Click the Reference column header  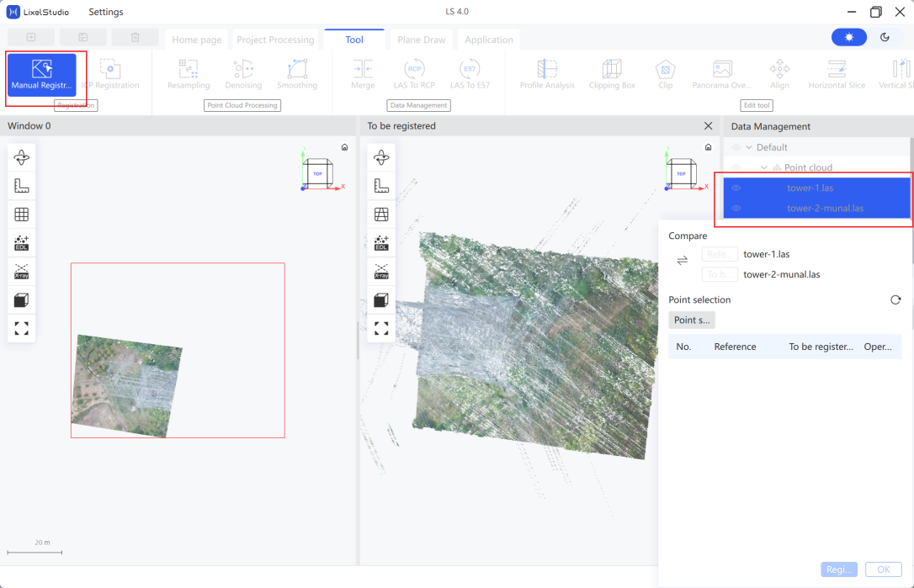(735, 347)
